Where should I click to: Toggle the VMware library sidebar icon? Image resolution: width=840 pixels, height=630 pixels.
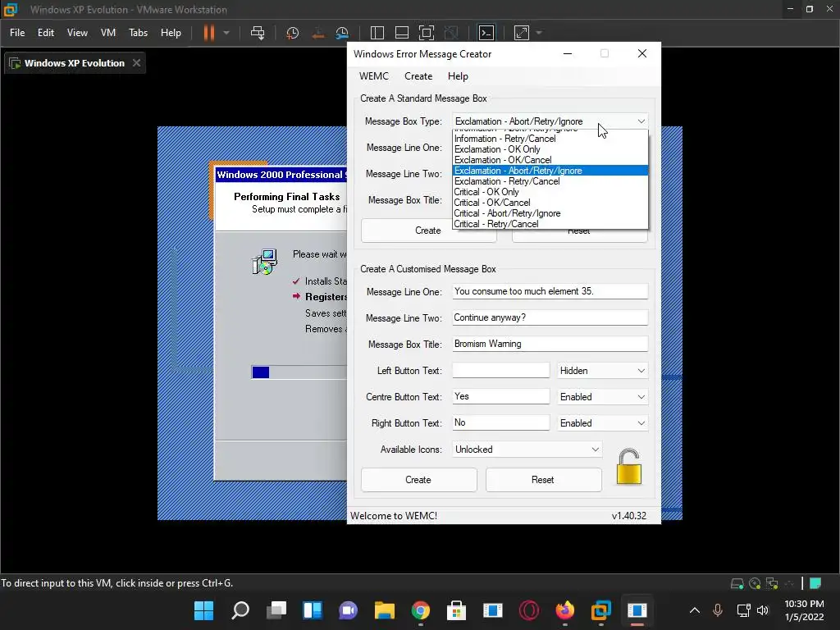point(377,33)
